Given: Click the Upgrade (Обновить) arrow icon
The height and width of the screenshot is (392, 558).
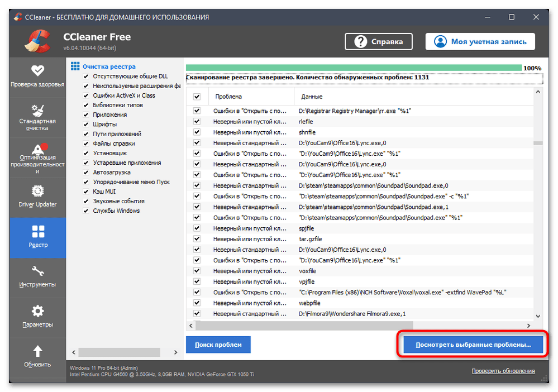Looking at the screenshot, I should point(37,351).
